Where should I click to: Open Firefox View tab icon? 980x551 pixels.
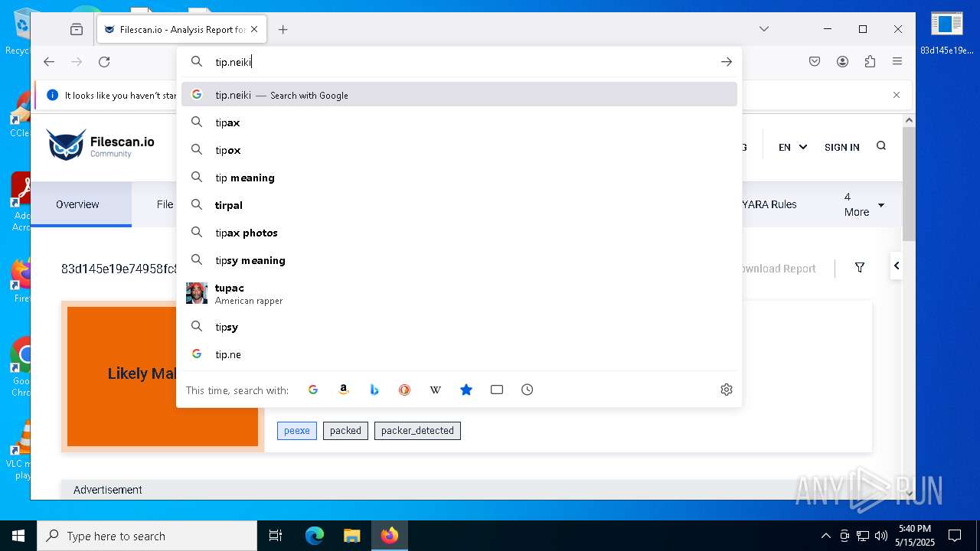(x=77, y=29)
